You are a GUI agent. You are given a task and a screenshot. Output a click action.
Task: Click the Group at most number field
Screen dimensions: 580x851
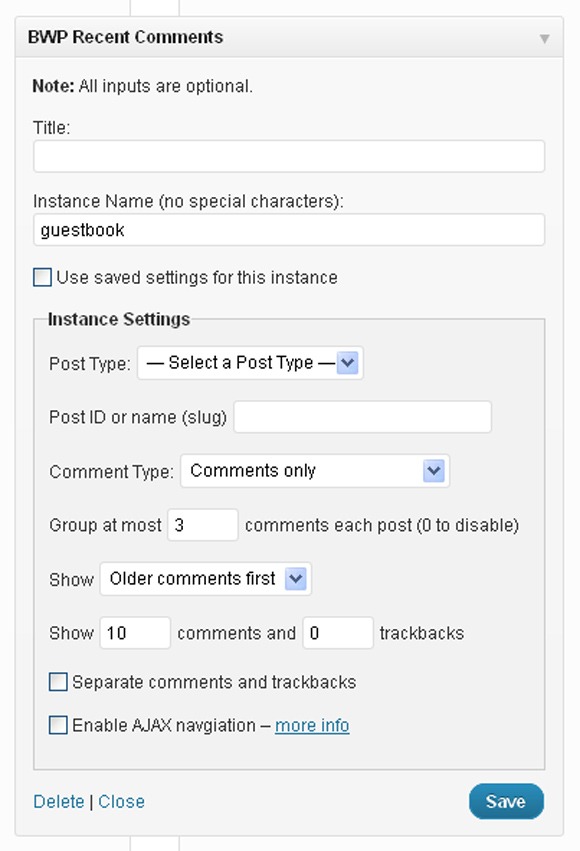pyautogui.click(x=202, y=525)
